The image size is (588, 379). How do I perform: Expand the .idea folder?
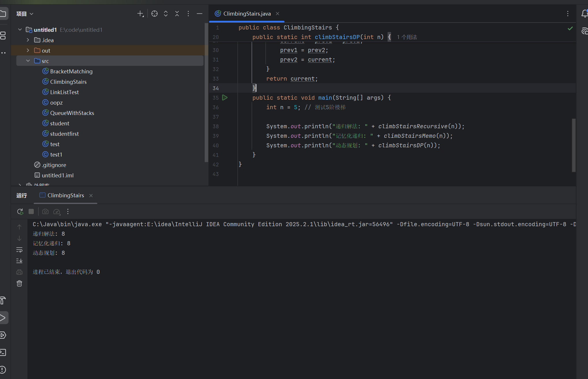pos(28,40)
